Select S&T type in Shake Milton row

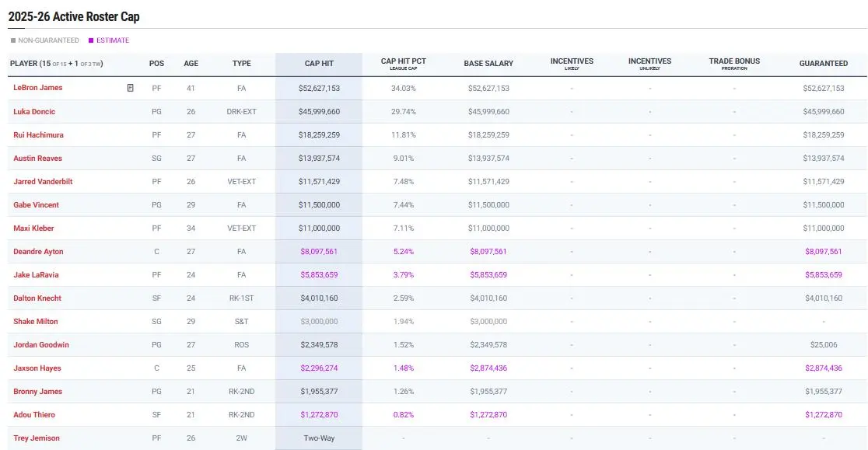click(x=241, y=321)
